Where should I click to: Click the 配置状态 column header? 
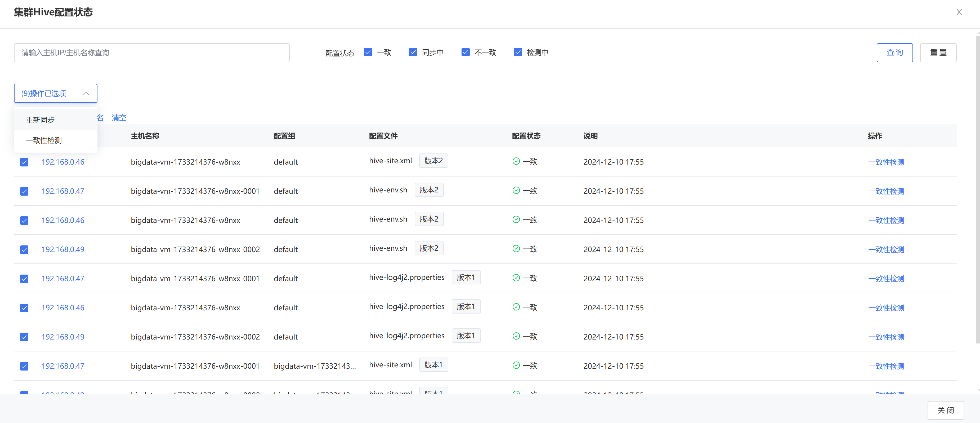526,136
